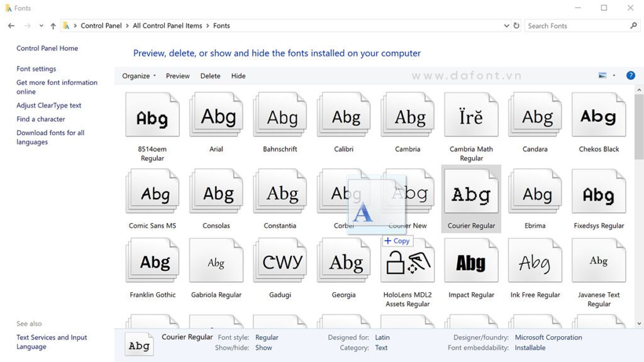This screenshot has width=644, height=362.
Task: Open the address bar history dropdown
Action: [x=507, y=25]
